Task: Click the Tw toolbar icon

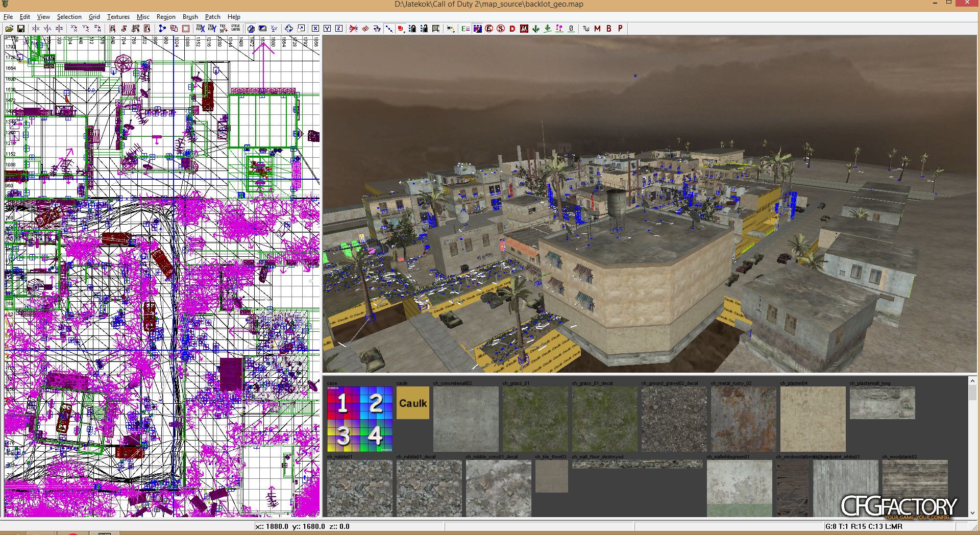Action: click(x=586, y=29)
